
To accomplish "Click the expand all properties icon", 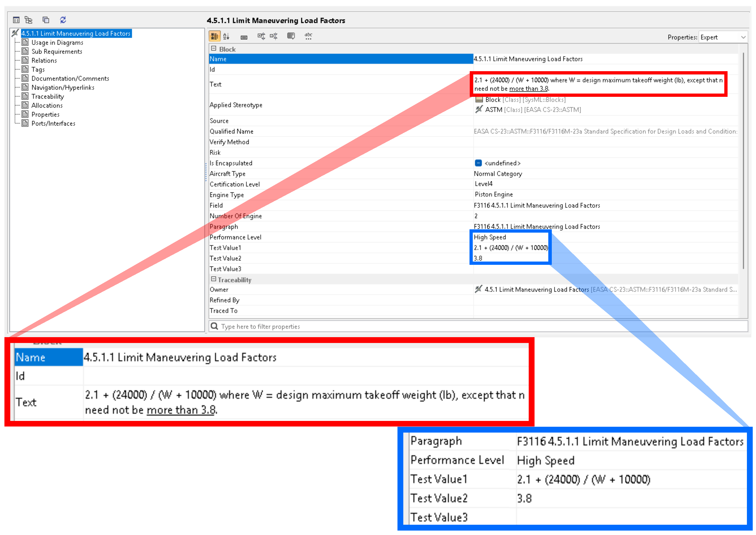I will coord(261,36).
